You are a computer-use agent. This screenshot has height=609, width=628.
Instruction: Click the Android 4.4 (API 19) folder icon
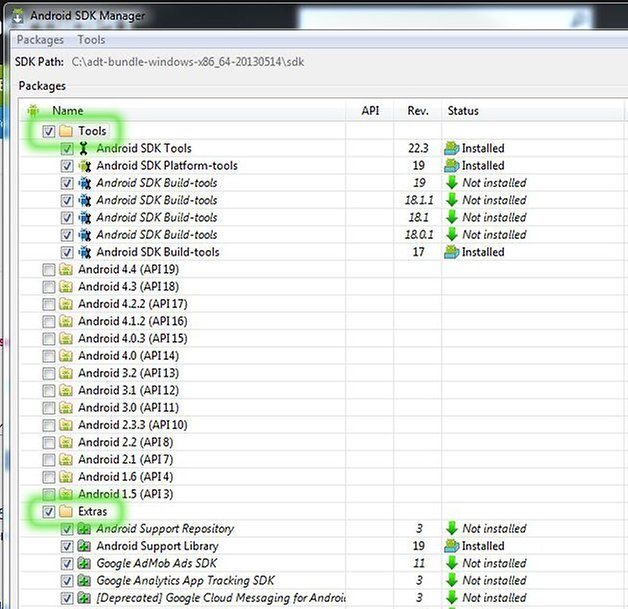[x=66, y=269]
